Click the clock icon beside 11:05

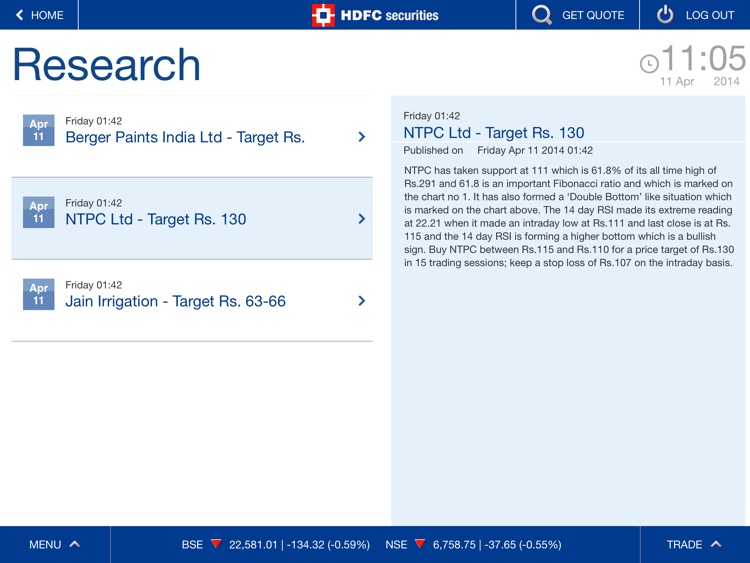(x=649, y=64)
